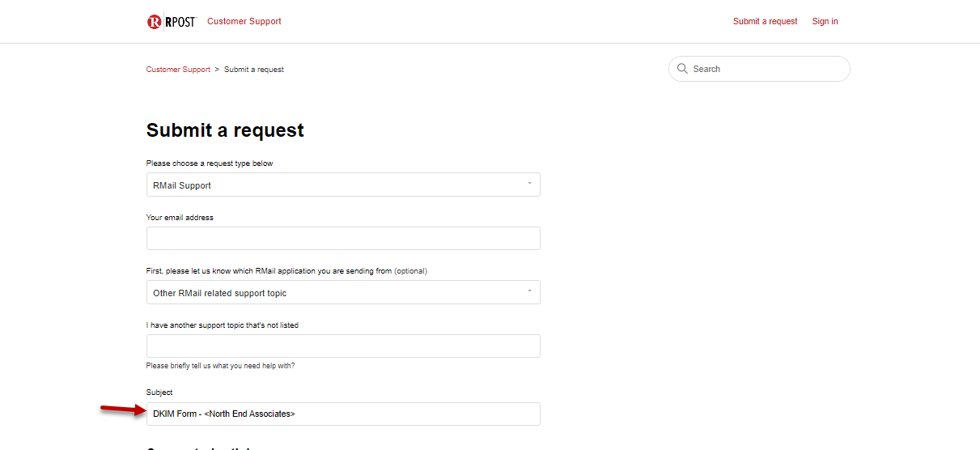980x450 pixels.
Task: Click the 'Please briefly tell us' hint text
Action: point(220,366)
